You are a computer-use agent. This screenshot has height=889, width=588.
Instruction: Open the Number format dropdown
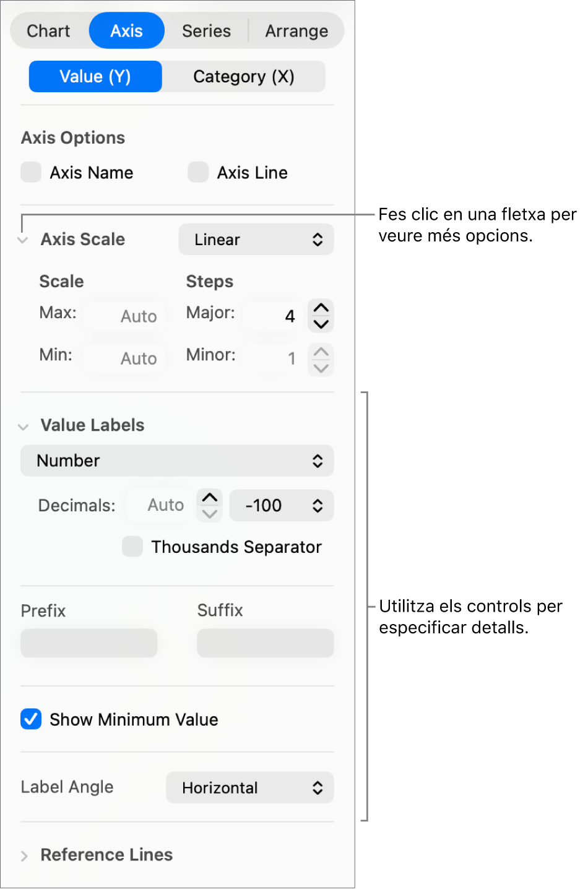tap(177, 461)
